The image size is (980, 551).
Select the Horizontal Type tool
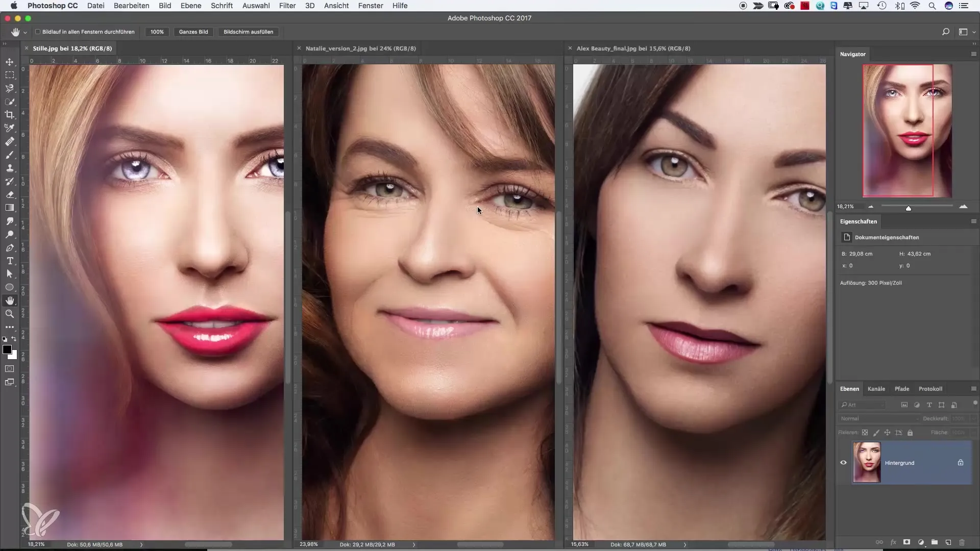tap(10, 261)
